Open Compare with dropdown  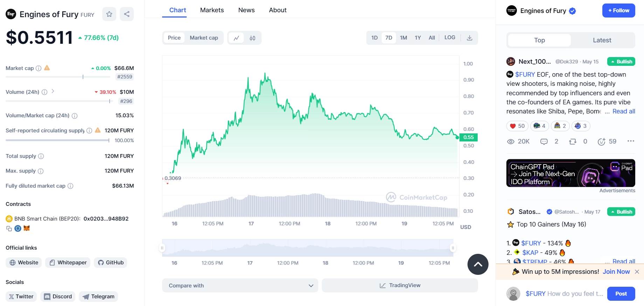[x=240, y=285]
